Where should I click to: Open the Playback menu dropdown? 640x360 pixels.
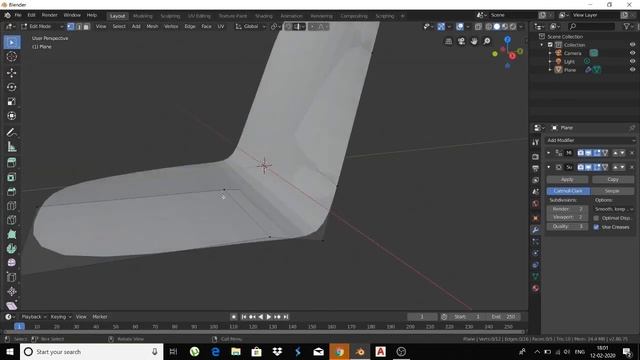[x=34, y=317]
